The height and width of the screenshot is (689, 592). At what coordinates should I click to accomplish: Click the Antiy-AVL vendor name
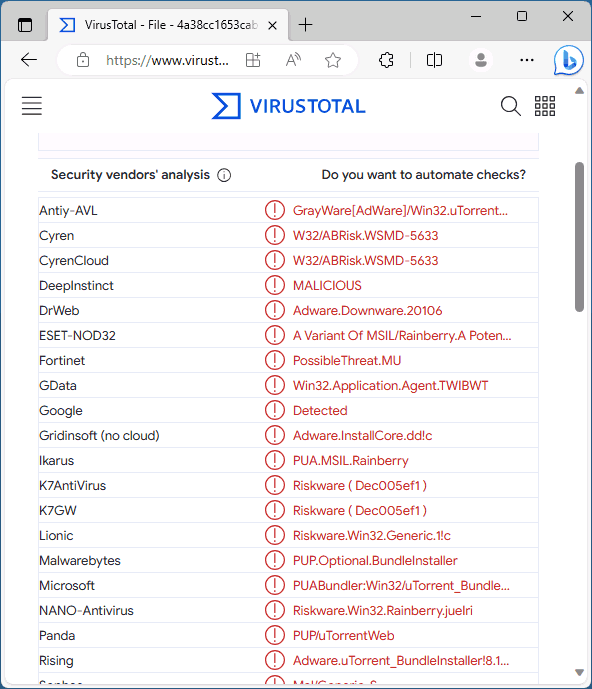click(68, 211)
